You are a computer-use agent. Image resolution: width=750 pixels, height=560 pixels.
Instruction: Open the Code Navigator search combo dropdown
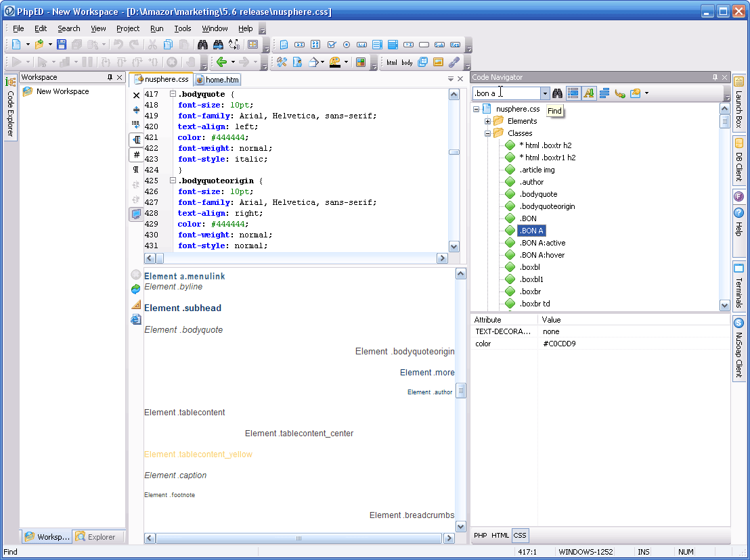tap(545, 93)
